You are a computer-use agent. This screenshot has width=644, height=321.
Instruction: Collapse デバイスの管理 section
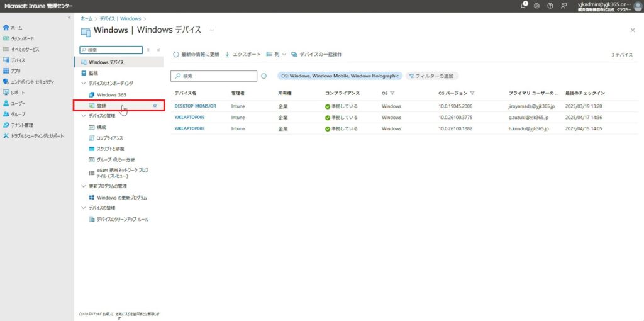point(84,116)
